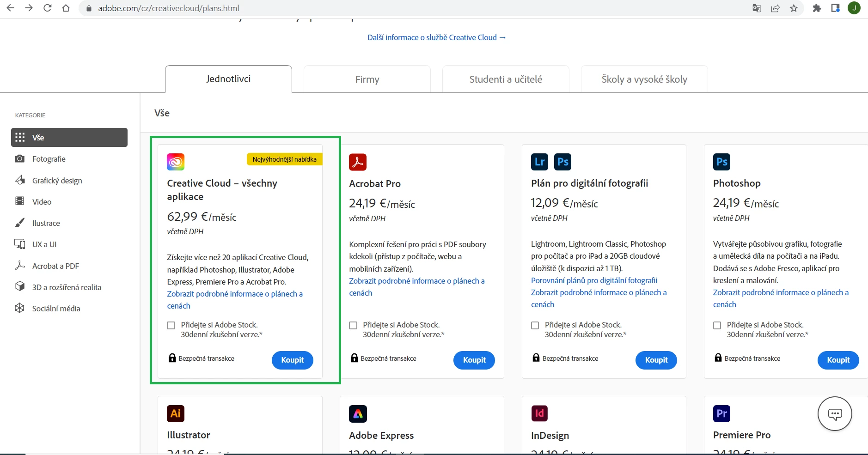Click the Illustrator Ai icon
This screenshot has width=868, height=455.
point(176,413)
